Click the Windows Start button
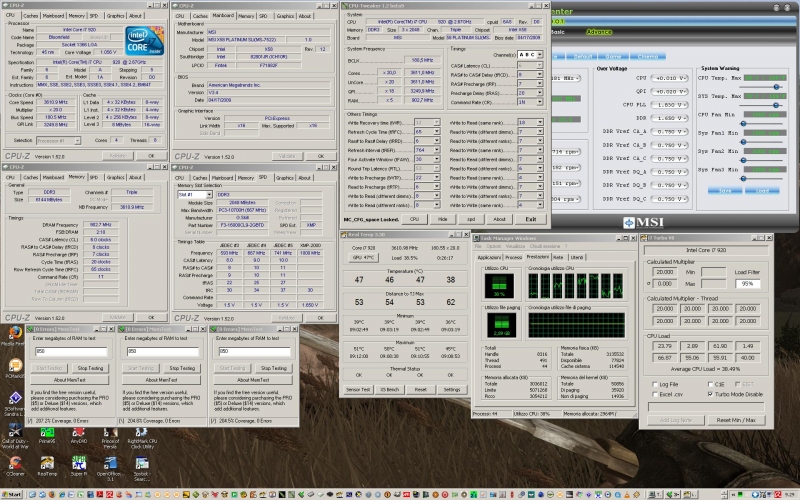The width and height of the screenshot is (800, 500). coord(12,493)
